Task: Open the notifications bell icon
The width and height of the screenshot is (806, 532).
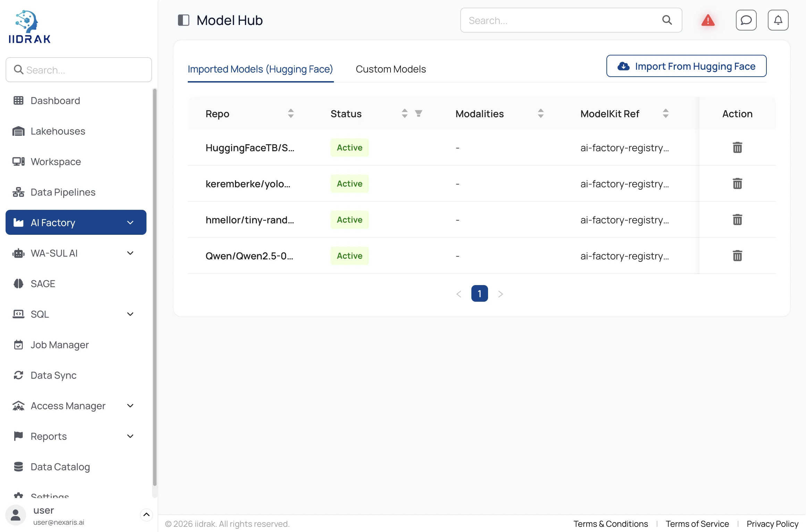Action: pyautogui.click(x=778, y=20)
